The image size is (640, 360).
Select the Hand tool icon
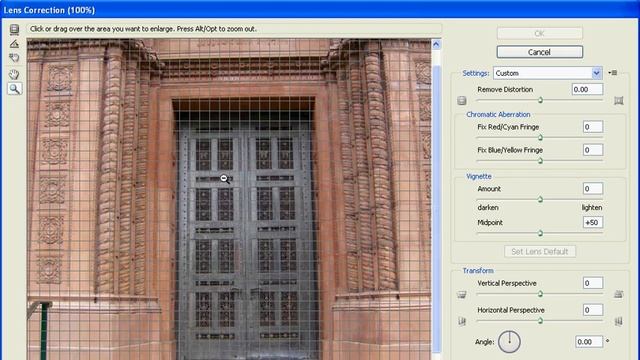pyautogui.click(x=14, y=74)
